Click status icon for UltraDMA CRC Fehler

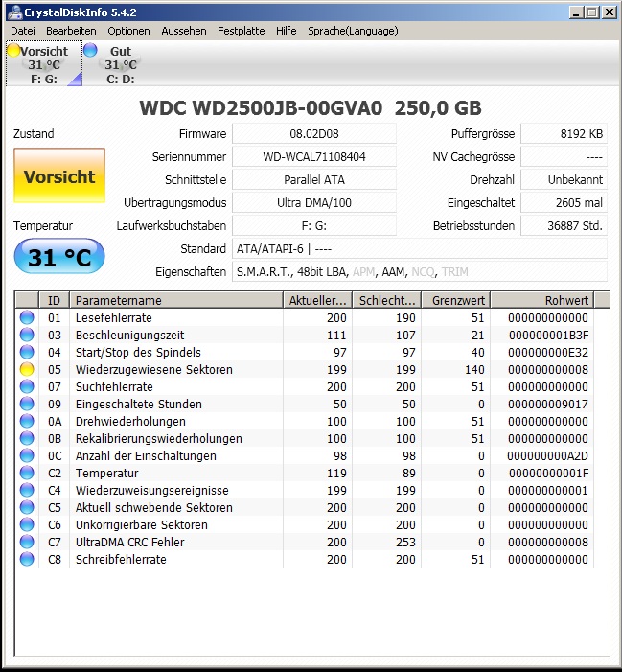[x=27, y=542]
